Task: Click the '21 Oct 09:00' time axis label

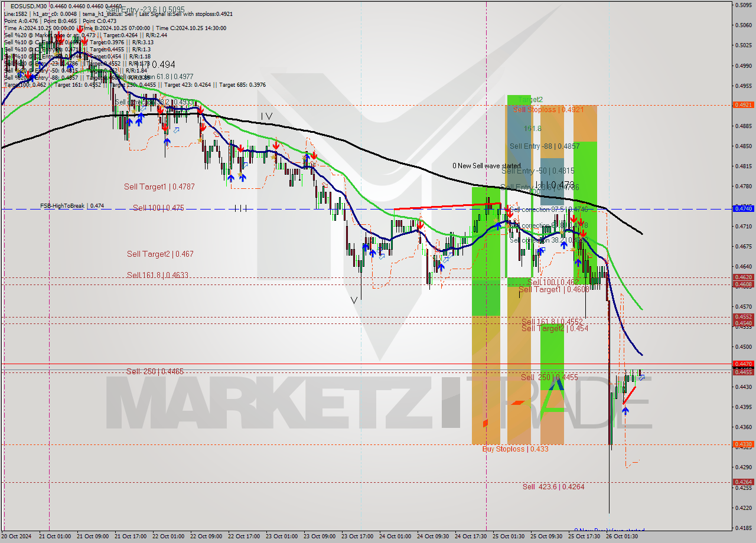Action: (92, 537)
